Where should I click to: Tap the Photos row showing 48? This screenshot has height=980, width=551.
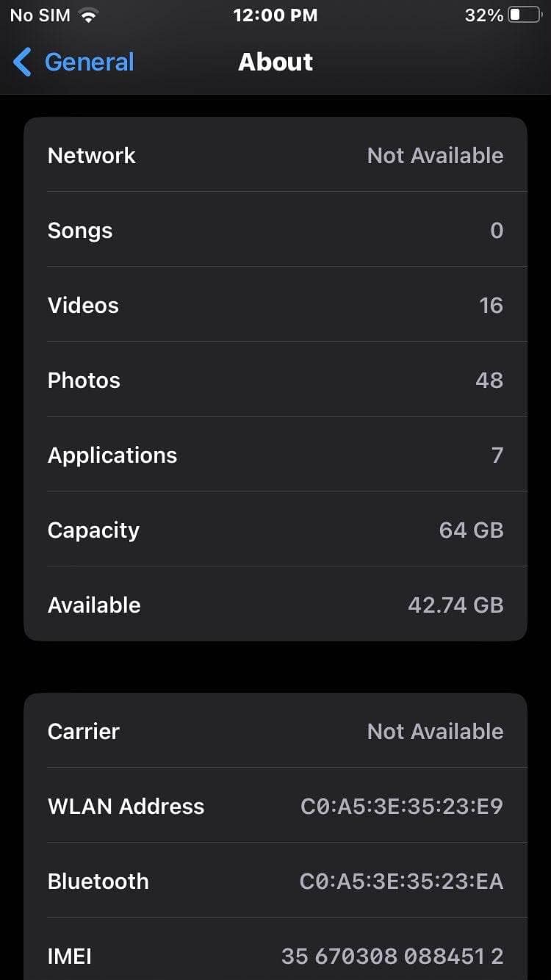[x=275, y=380]
